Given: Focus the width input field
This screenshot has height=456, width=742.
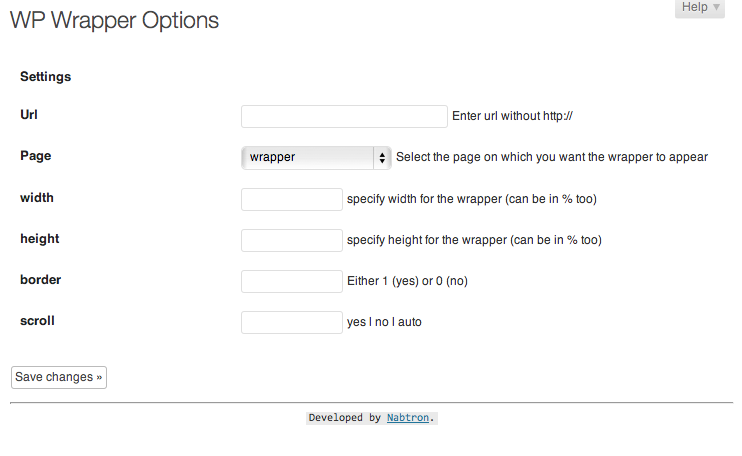Looking at the screenshot, I should pos(292,199).
